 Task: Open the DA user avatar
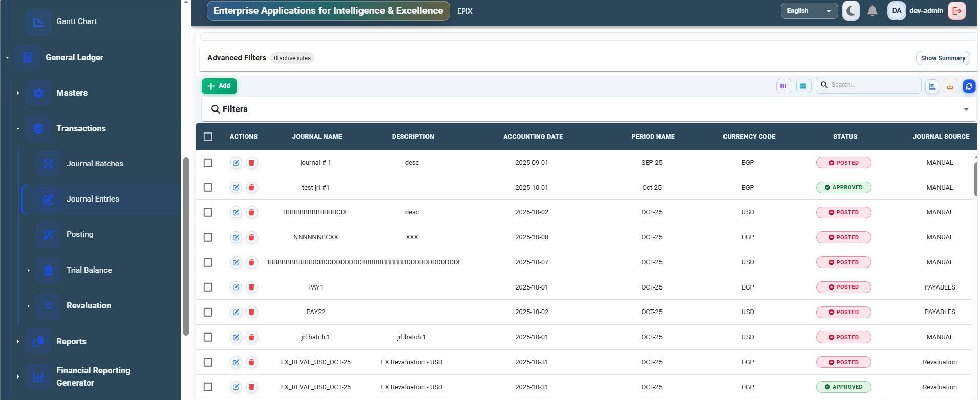coord(897,11)
